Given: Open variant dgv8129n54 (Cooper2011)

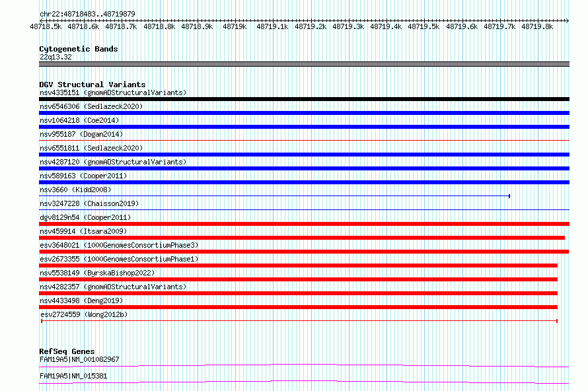Looking at the screenshot, I should point(85,217).
